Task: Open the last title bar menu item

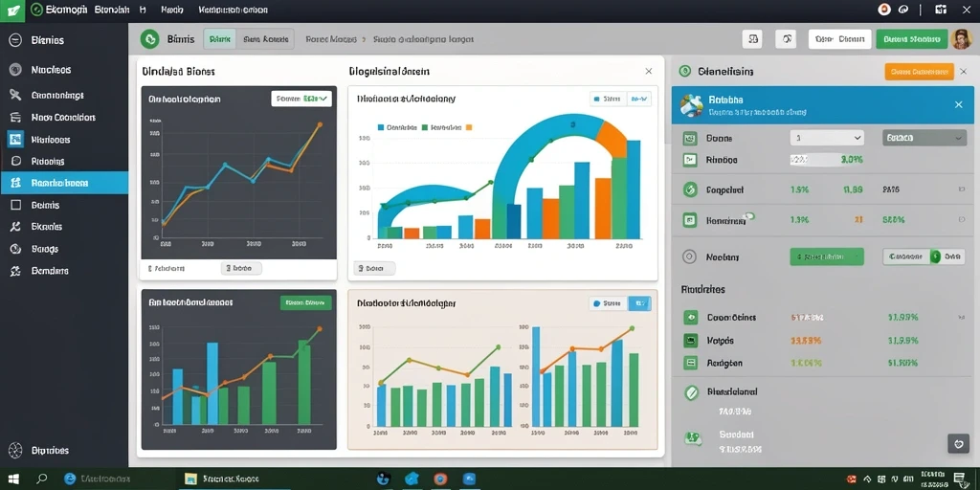Action: coord(234,10)
